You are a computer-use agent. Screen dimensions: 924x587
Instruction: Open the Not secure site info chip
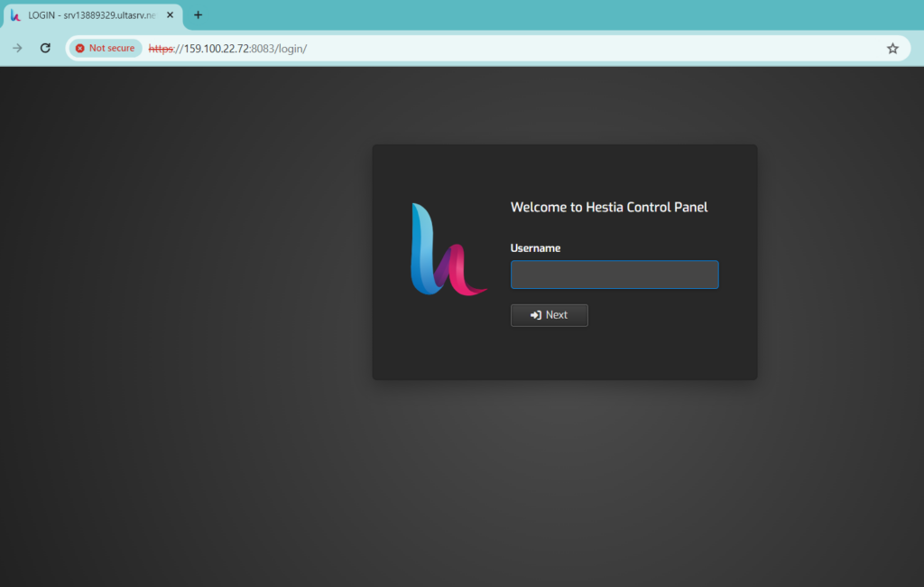(106, 49)
